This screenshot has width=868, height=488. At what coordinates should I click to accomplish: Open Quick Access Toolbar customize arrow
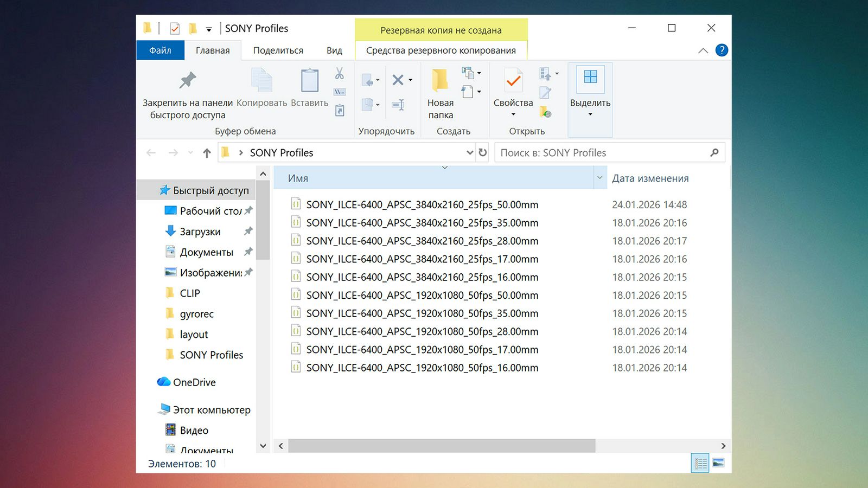coord(209,29)
